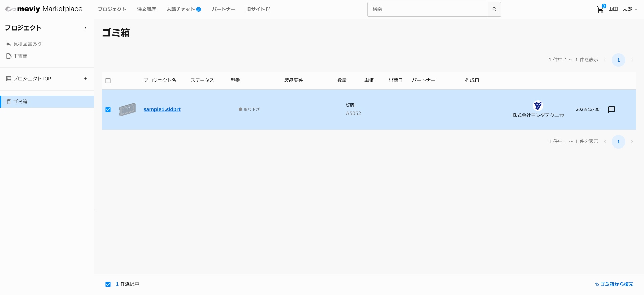Image resolution: width=644 pixels, height=295 pixels.
Task: Open the プロジェクト top menu
Action: tap(112, 9)
